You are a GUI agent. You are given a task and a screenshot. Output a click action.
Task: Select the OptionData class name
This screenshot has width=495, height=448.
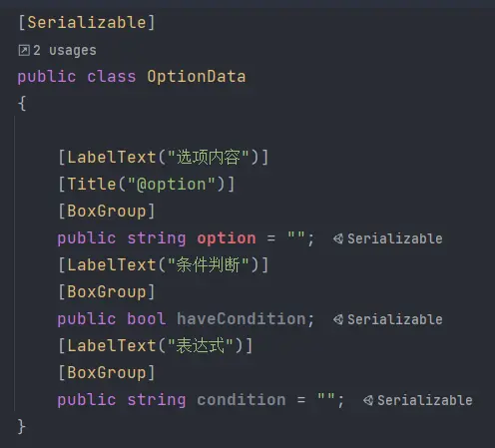tap(197, 77)
